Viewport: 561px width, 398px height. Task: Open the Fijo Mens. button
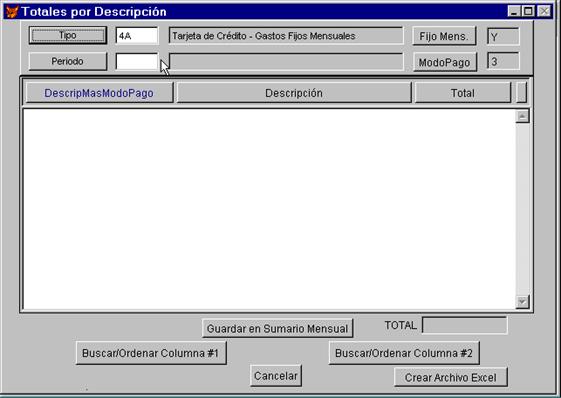coord(444,36)
